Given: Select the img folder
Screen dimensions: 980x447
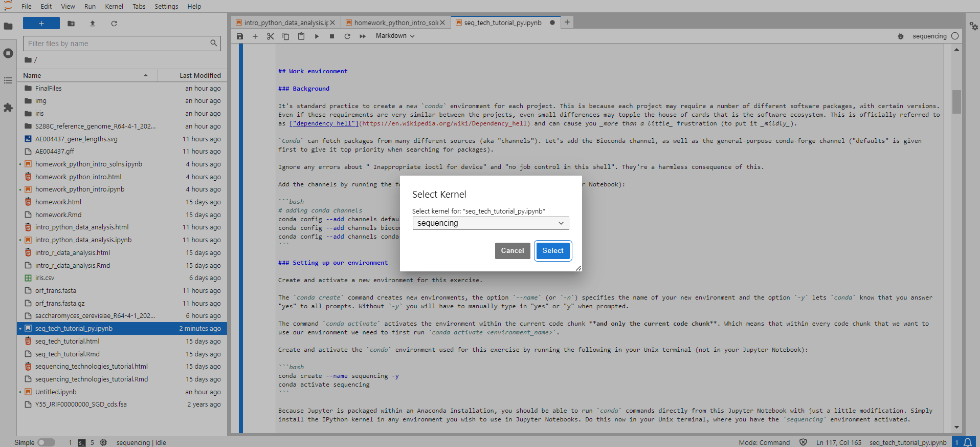Looking at the screenshot, I should coord(122,101).
